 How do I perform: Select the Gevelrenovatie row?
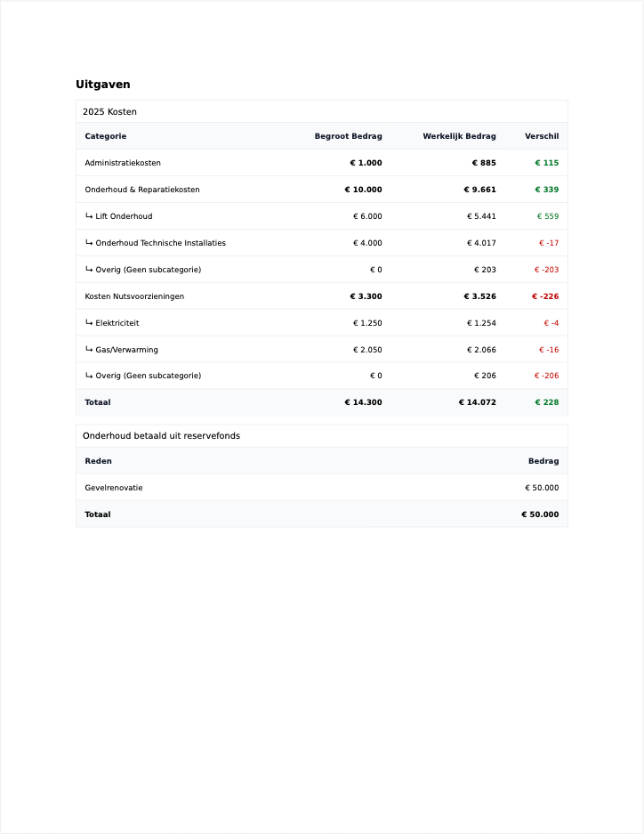point(114,488)
